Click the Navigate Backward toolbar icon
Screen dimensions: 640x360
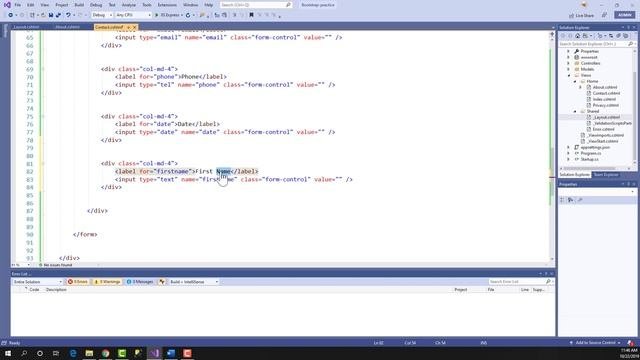11,15
